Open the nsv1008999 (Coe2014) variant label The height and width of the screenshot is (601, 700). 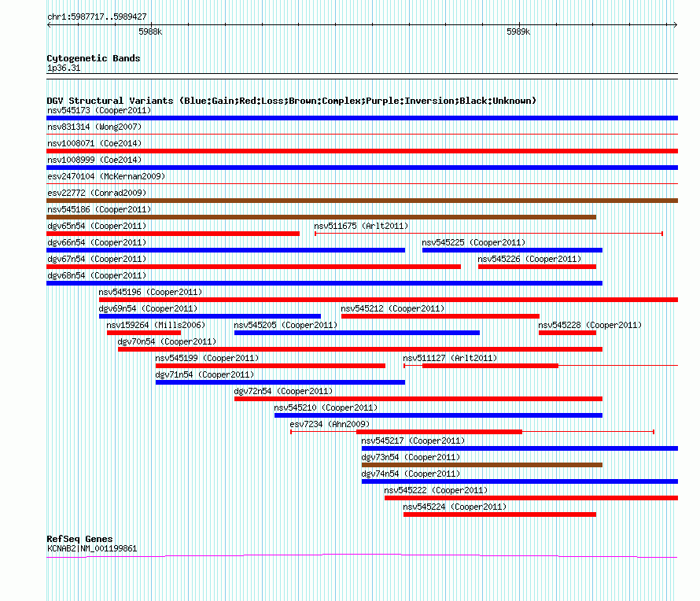94,160
